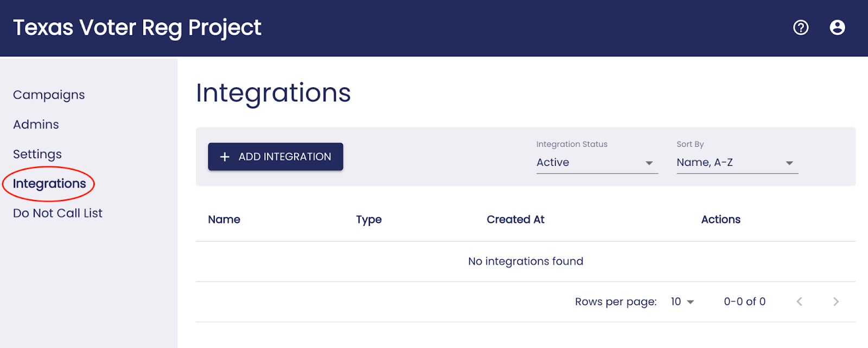The image size is (868, 348).
Task: Expand the Integration Status dropdown
Action: 597,162
